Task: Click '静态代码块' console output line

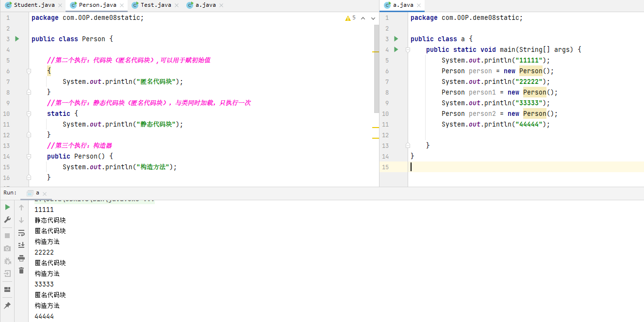Action: click(50, 220)
